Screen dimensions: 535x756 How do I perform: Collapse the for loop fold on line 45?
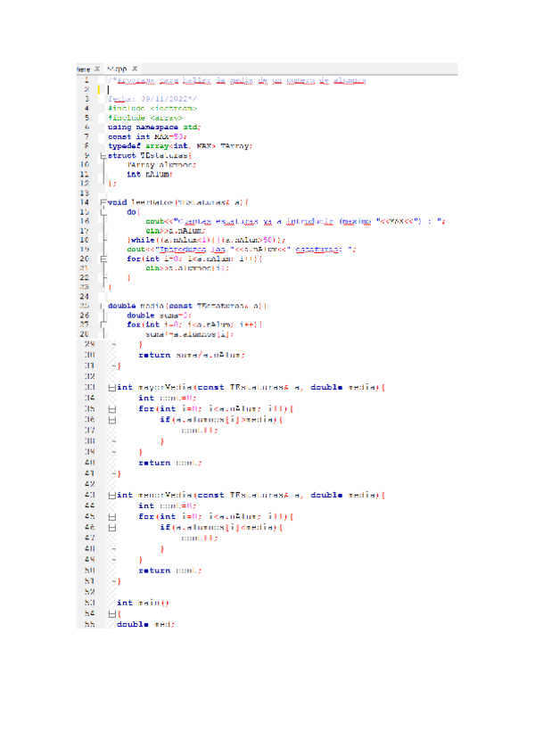pyautogui.click(x=112, y=517)
